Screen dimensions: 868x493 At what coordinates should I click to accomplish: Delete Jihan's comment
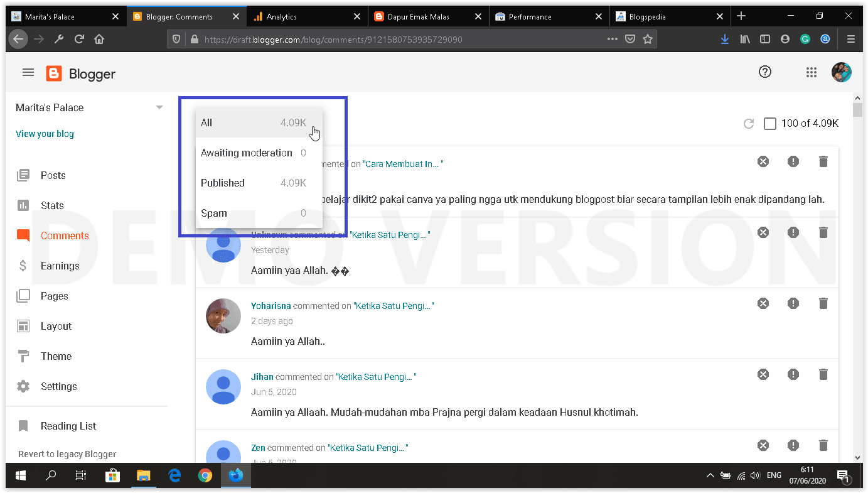823,374
